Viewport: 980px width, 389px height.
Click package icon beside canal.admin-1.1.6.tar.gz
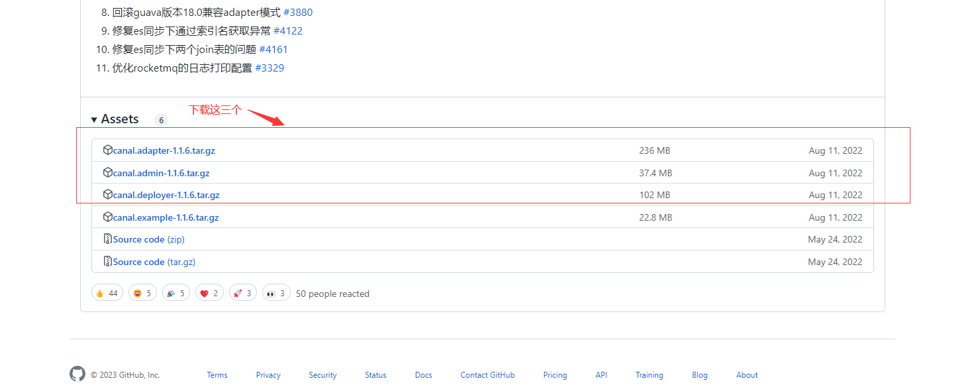(x=108, y=172)
